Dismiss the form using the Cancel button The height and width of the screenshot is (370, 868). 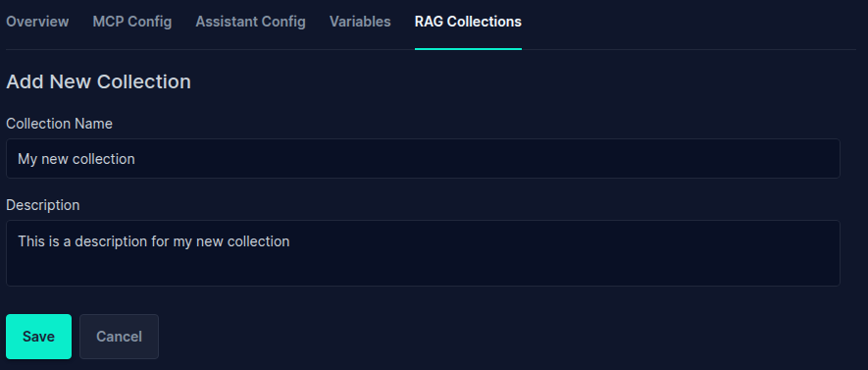pos(119,337)
